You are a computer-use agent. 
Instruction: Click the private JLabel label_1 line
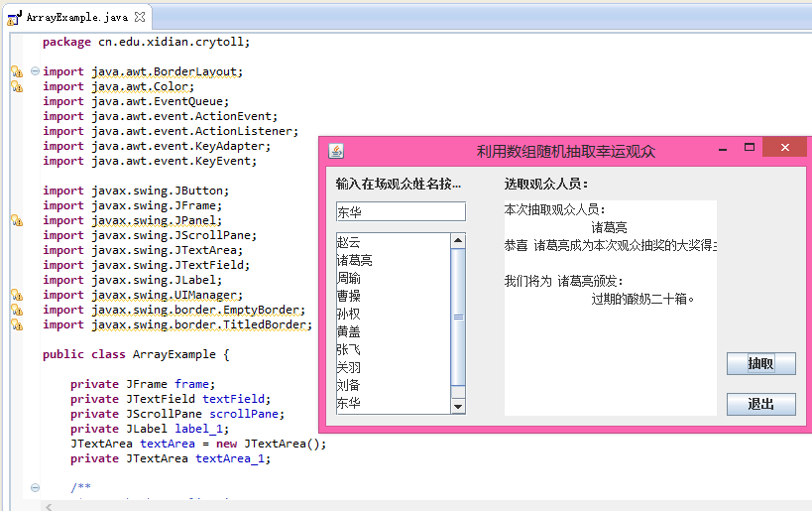point(150,429)
